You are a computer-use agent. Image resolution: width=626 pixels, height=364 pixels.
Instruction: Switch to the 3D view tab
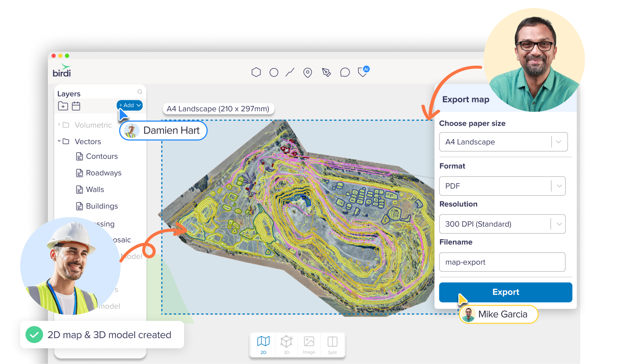point(286,344)
